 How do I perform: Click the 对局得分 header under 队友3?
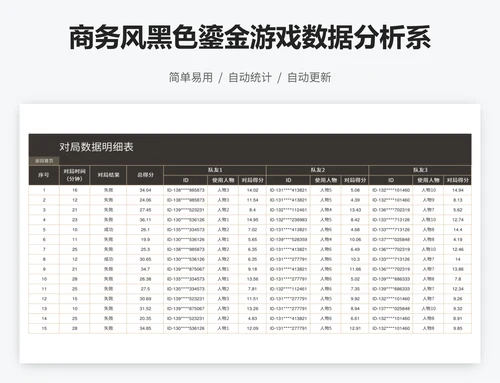(458, 180)
